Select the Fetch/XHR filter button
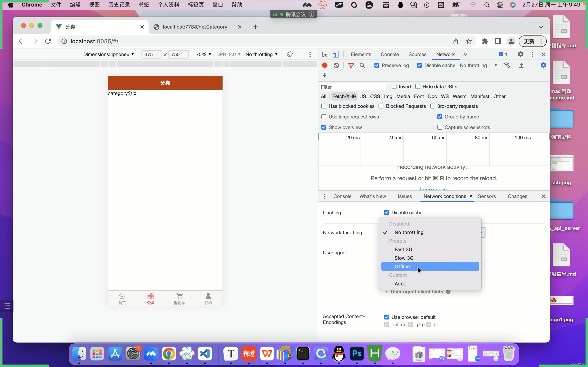 (344, 96)
